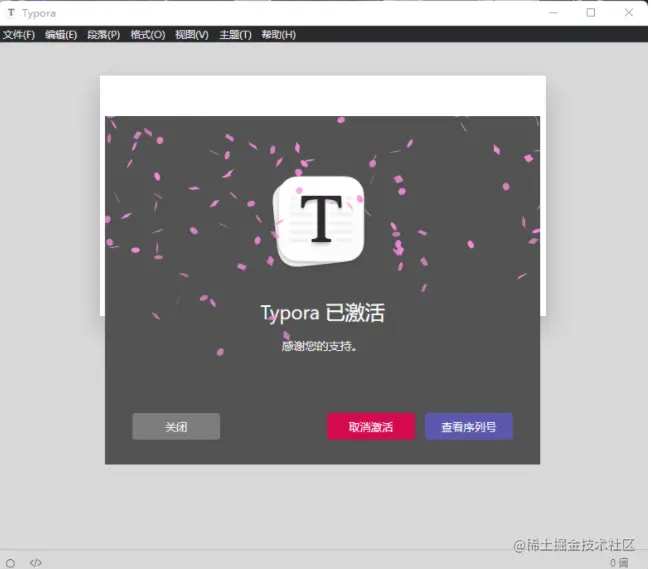Screen dimensions: 651x569
Task: Maximize the Typora window
Action: click(x=591, y=13)
